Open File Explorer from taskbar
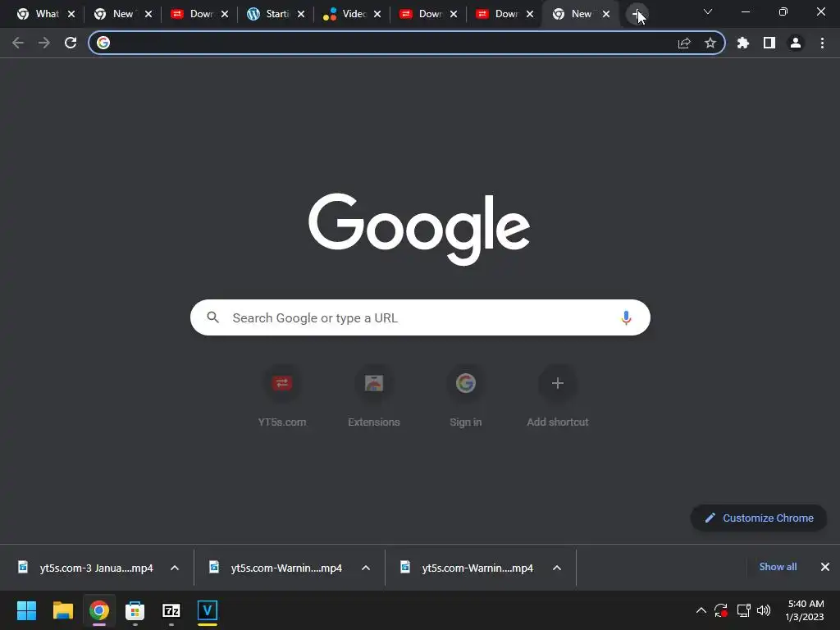The width and height of the screenshot is (840, 630). pos(62,610)
